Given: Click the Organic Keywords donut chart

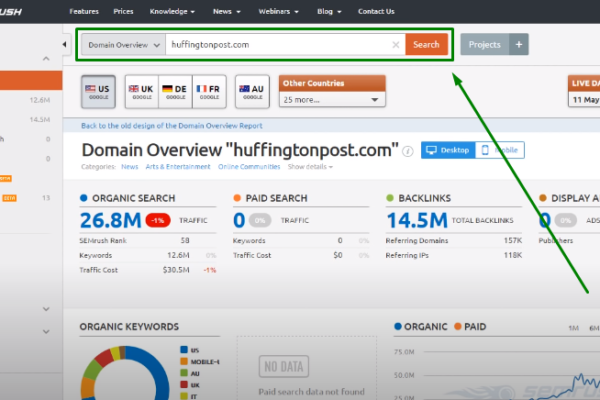Looking at the screenshot, I should 125,373.
